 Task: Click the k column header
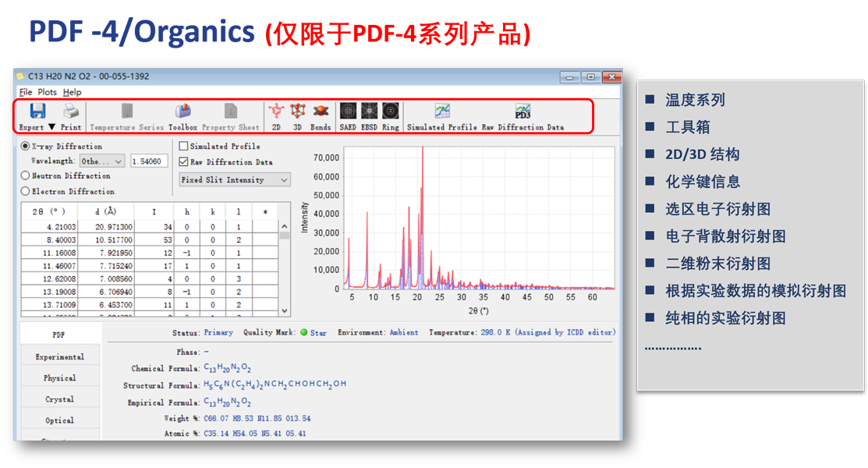pyautogui.click(x=213, y=211)
